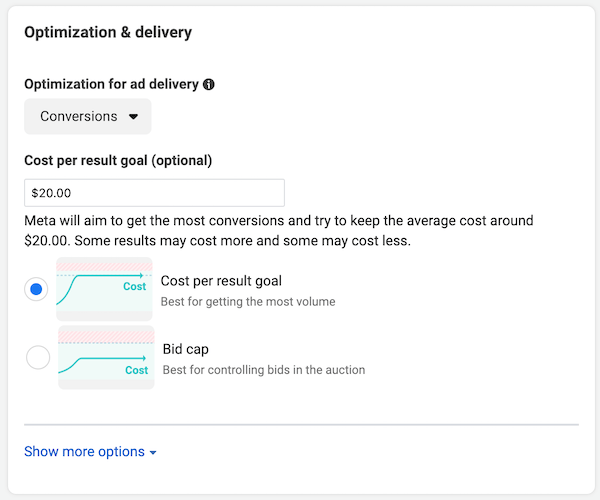Click the Optimization & delivery section heading

coord(108,32)
